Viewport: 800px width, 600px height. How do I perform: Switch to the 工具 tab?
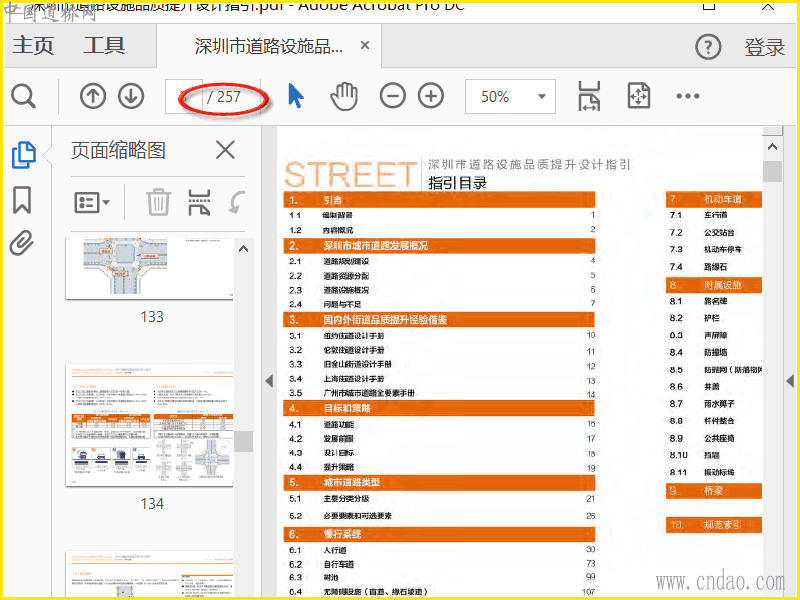click(x=104, y=45)
